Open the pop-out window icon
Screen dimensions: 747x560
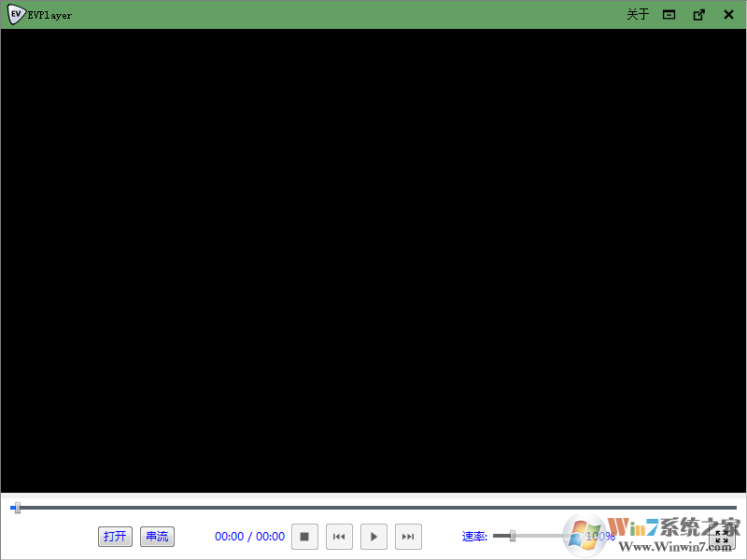698,14
